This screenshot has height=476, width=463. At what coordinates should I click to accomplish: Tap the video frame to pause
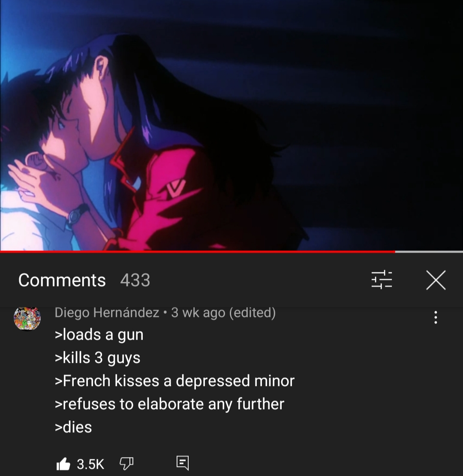point(231,125)
